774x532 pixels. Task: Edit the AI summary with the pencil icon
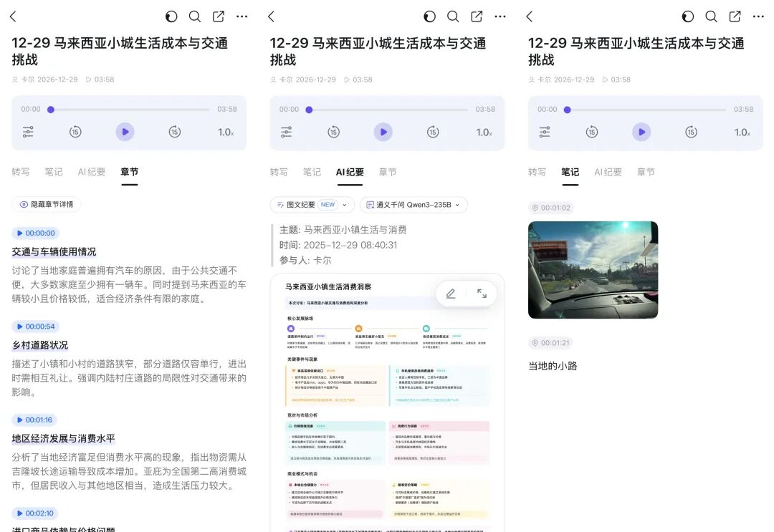(x=450, y=293)
